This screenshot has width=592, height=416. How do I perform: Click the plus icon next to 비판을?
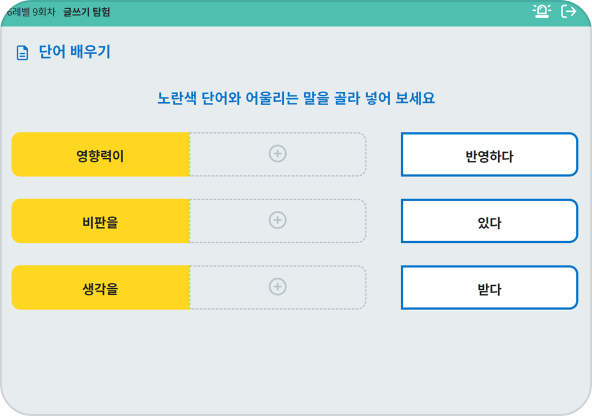[x=278, y=220]
